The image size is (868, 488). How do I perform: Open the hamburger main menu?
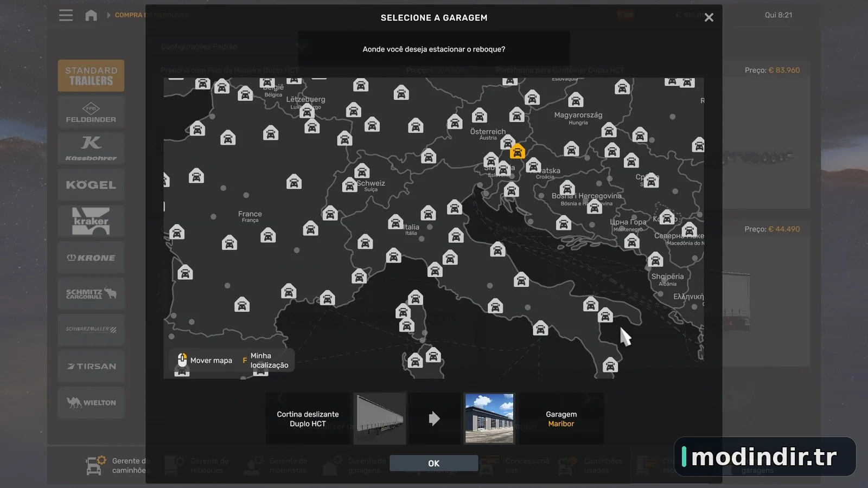point(66,15)
